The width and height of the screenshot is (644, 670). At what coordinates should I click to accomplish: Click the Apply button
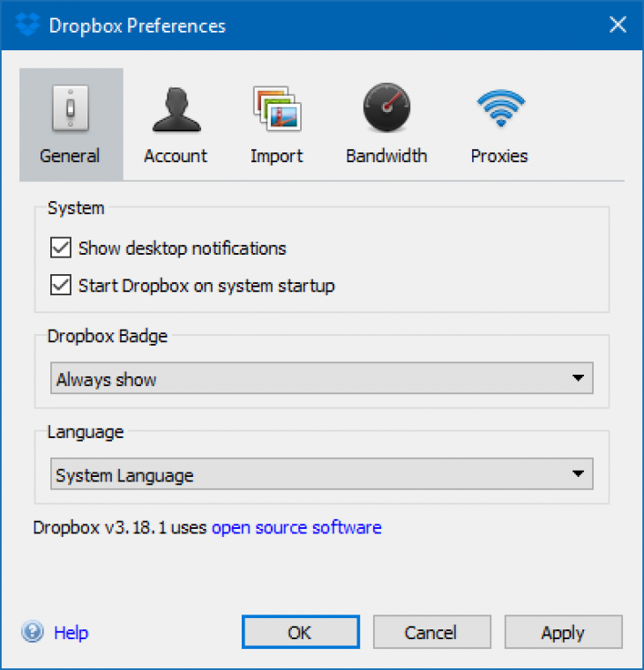(564, 632)
